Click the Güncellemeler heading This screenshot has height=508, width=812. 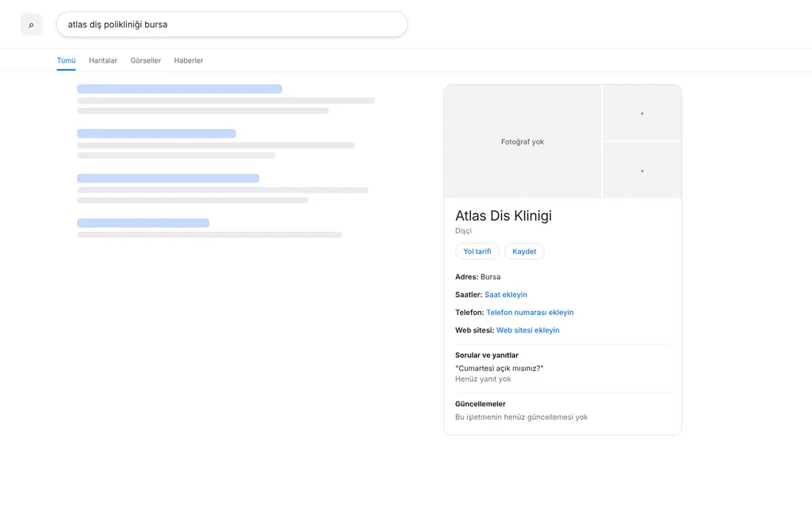(480, 404)
